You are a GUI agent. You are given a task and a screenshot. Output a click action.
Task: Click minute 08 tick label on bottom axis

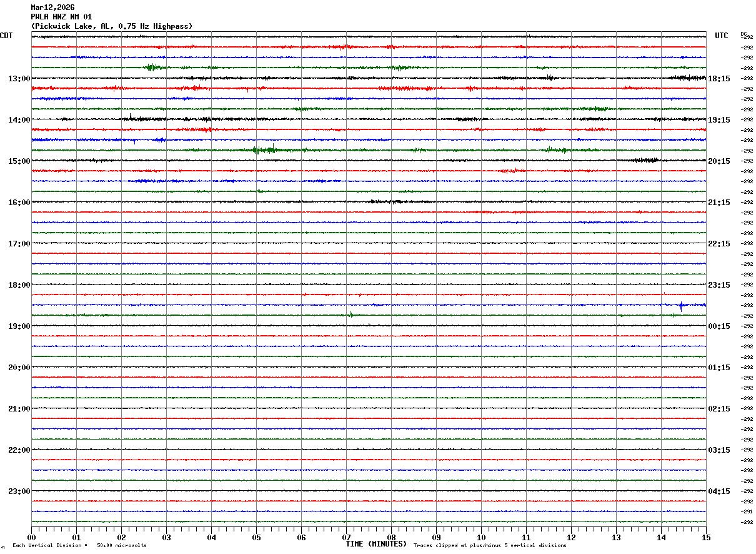point(391,537)
